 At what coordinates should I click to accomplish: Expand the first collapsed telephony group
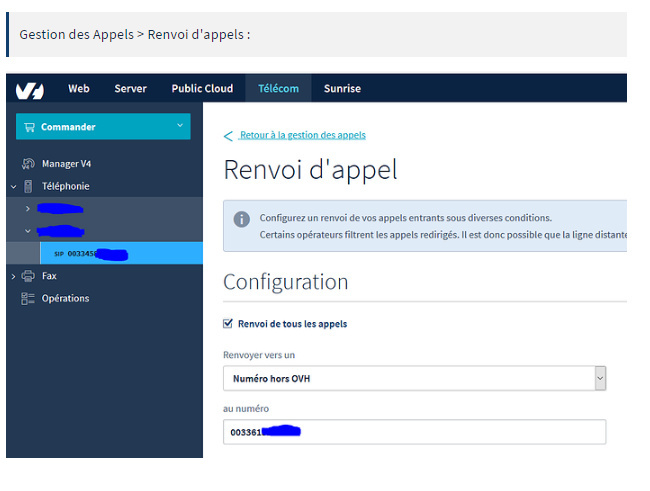pyautogui.click(x=28, y=209)
